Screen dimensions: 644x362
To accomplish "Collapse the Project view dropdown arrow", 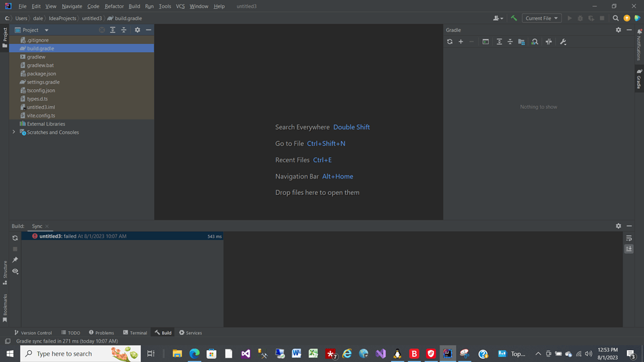I will point(47,30).
